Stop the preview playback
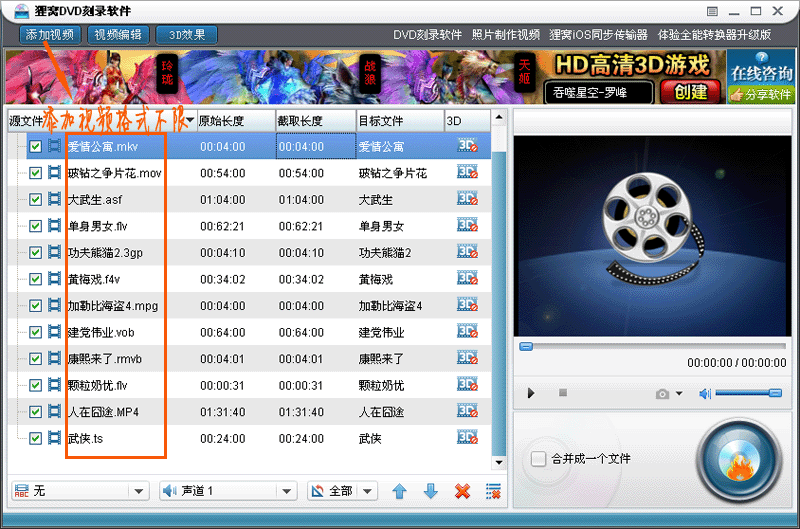Viewport: 800px width, 529px height. click(x=563, y=392)
